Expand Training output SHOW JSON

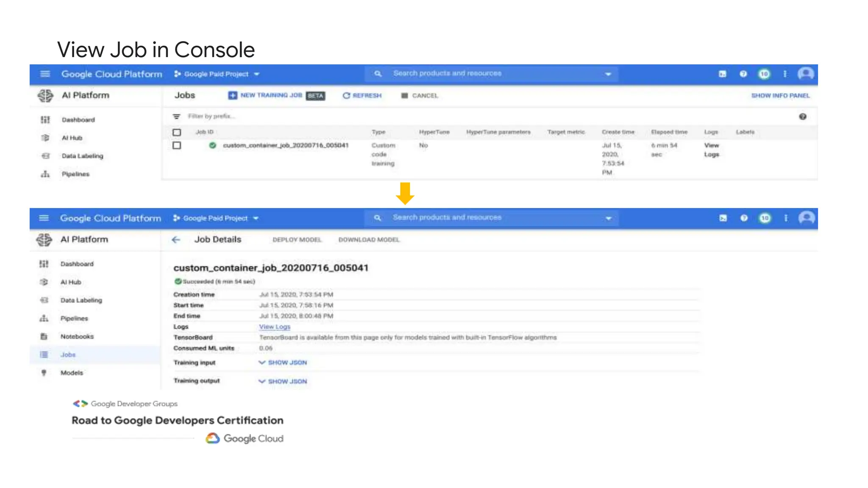283,381
